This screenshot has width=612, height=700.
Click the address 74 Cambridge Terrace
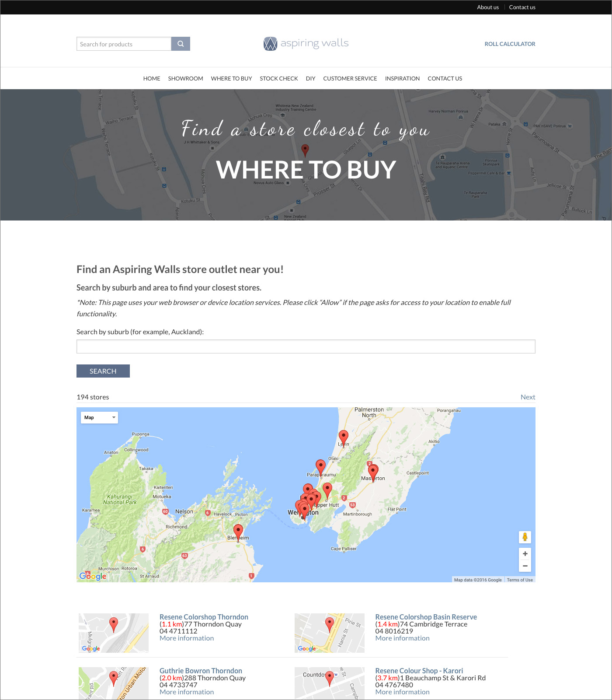434,624
